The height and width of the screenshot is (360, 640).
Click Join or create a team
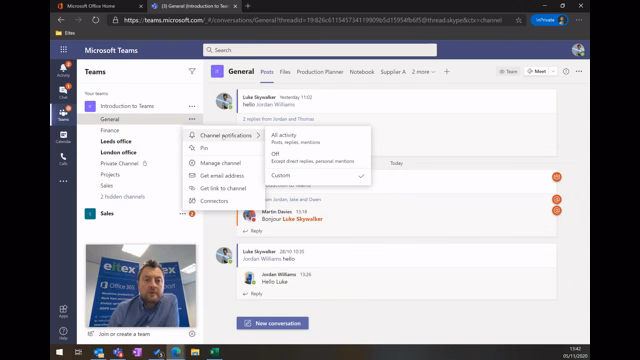pyautogui.click(x=124, y=334)
